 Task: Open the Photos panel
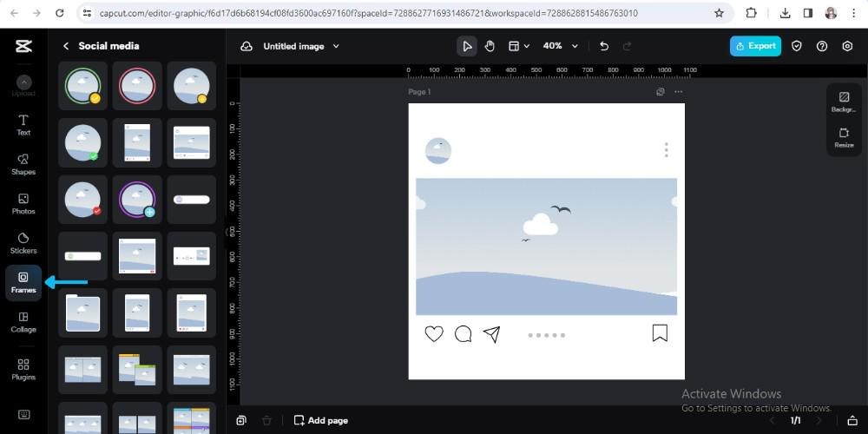tap(23, 204)
